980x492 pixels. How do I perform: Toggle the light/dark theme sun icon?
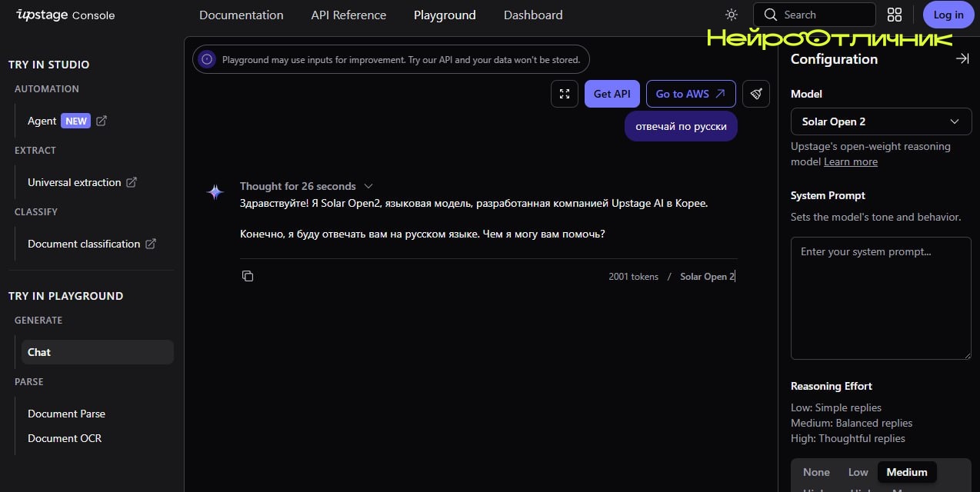(x=731, y=15)
